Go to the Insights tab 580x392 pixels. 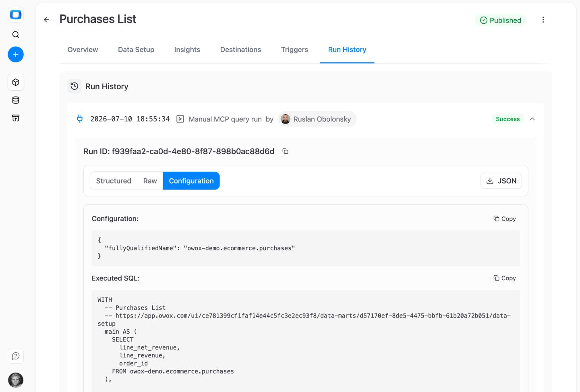[187, 50]
